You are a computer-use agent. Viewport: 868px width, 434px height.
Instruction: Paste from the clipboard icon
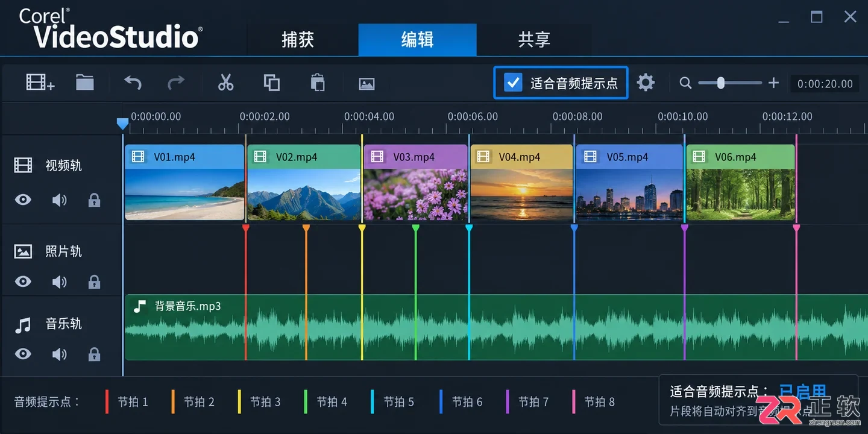point(318,83)
